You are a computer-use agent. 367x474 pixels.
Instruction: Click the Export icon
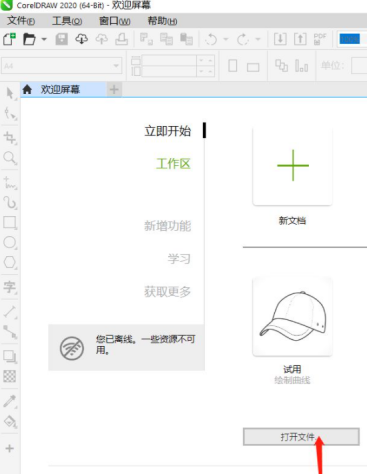[x=300, y=39]
